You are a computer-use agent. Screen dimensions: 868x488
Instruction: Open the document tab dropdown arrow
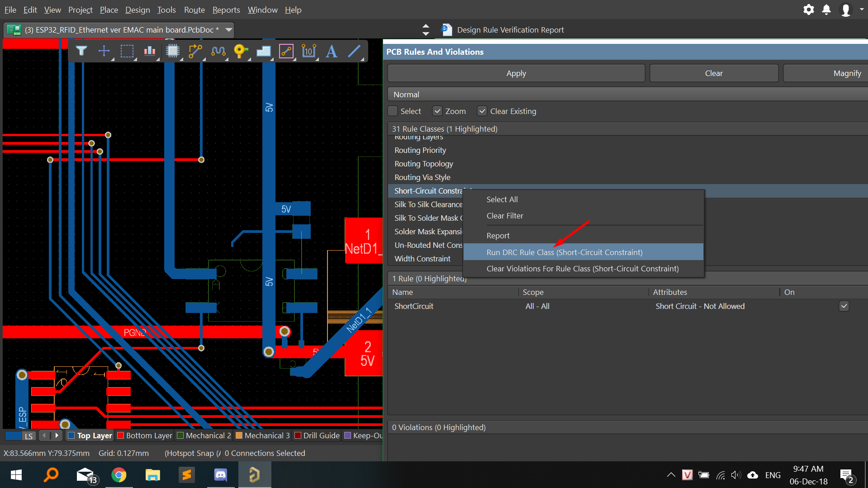pos(229,30)
